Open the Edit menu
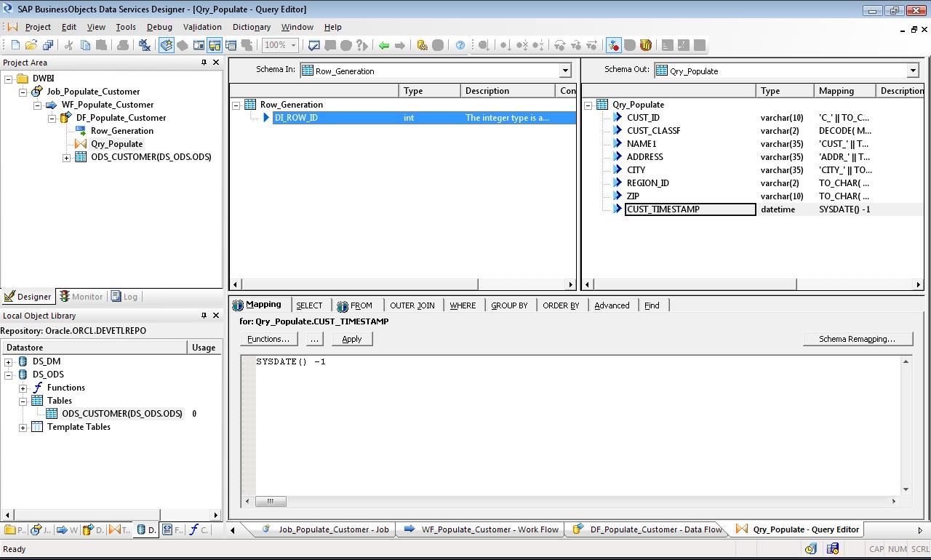 (69, 27)
